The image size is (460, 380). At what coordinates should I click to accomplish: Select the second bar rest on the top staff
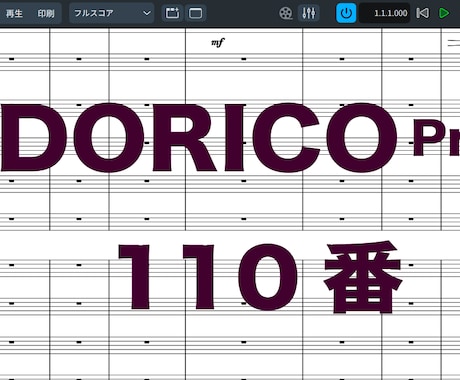point(79,59)
